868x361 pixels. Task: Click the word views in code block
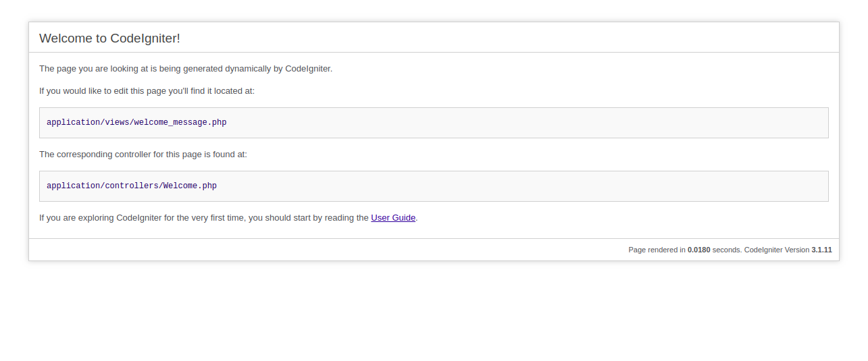[x=117, y=123]
